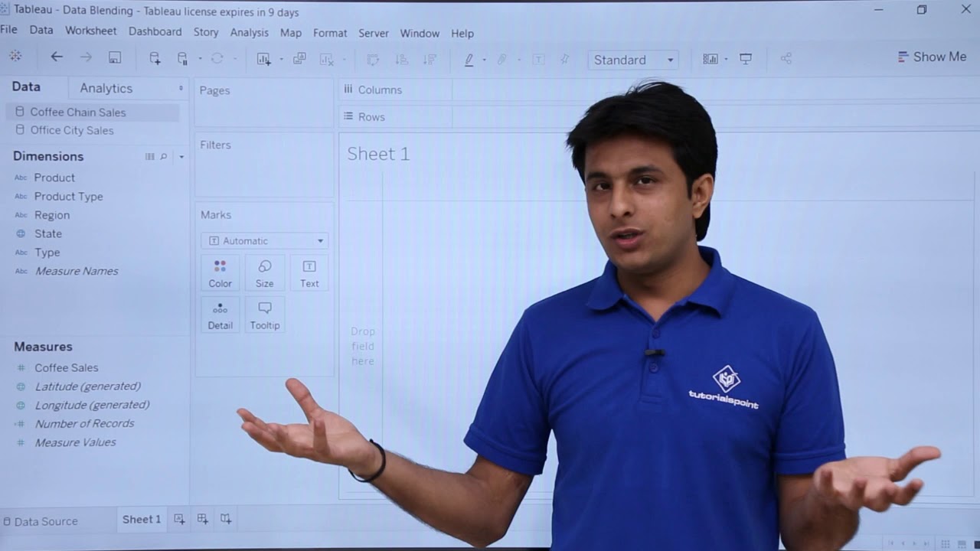Open the Analytics pane switcher arrow
This screenshot has height=551, width=980.
tap(181, 88)
